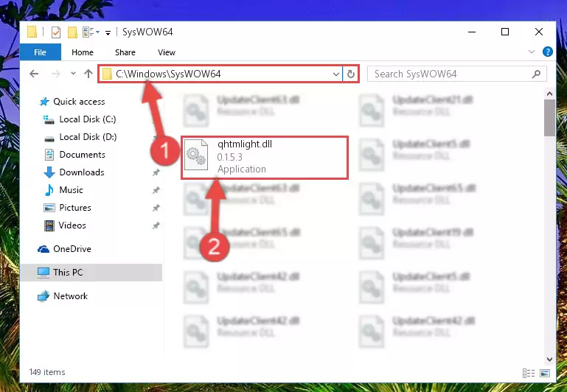Image resolution: width=567 pixels, height=392 pixels.
Task: Close the SysWOW64 window
Action: pyautogui.click(x=539, y=32)
